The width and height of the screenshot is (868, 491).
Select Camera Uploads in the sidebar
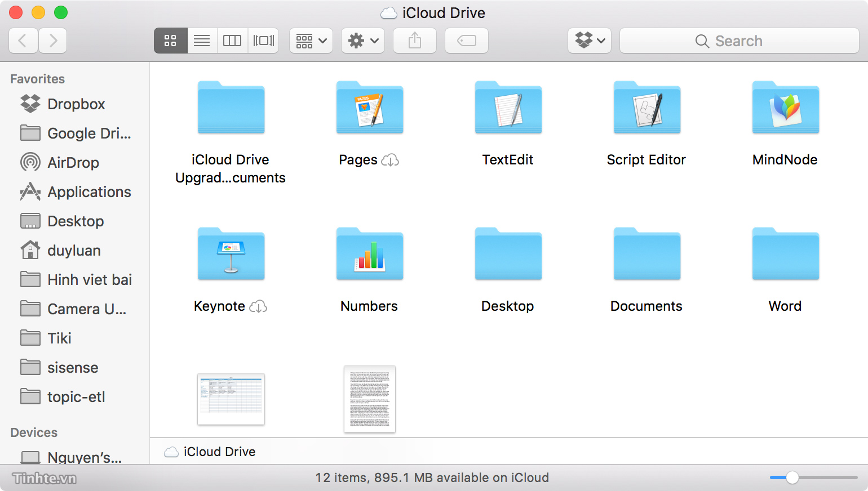click(74, 309)
